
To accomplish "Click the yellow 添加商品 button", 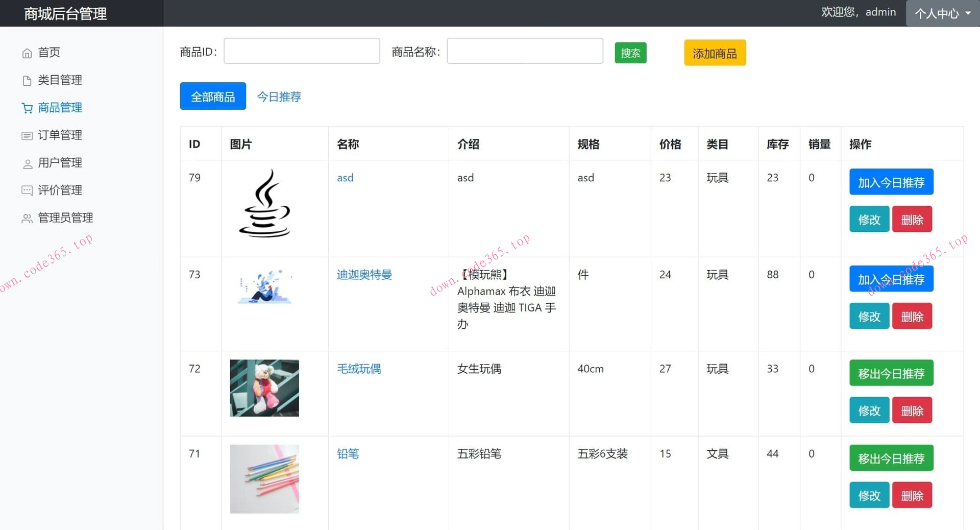I will click(715, 53).
